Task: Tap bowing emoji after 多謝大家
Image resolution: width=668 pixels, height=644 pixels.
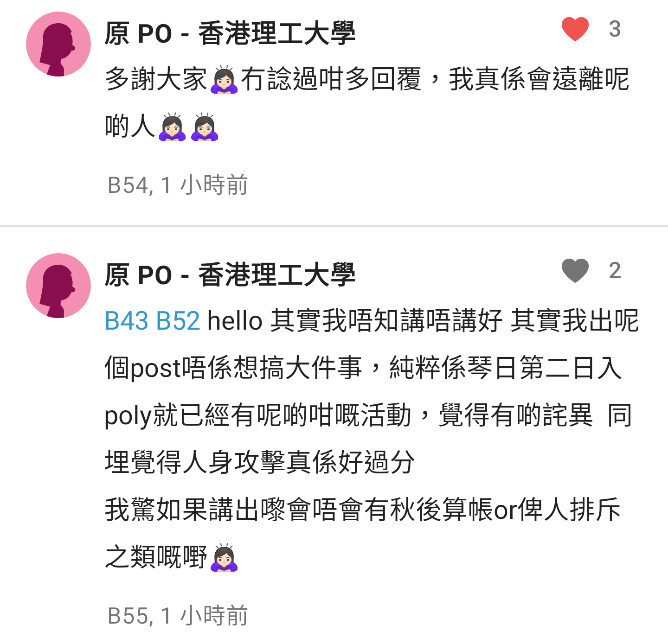Action: [224, 80]
